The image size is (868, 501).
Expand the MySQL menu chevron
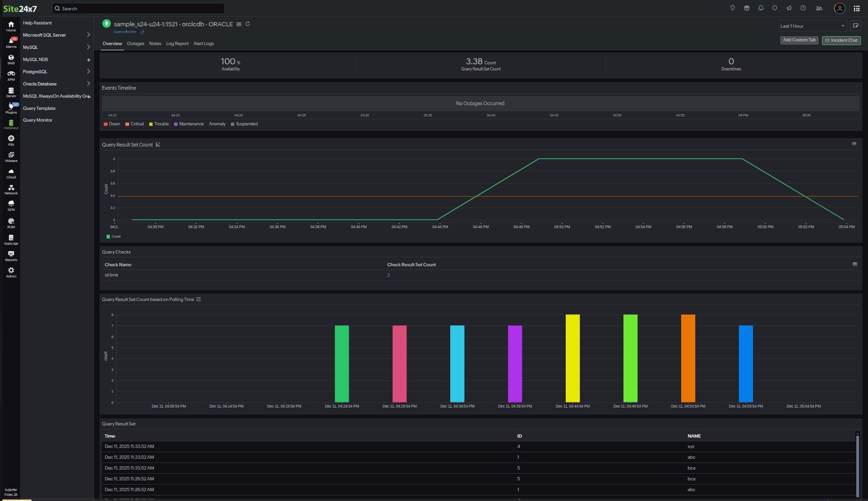pos(88,47)
